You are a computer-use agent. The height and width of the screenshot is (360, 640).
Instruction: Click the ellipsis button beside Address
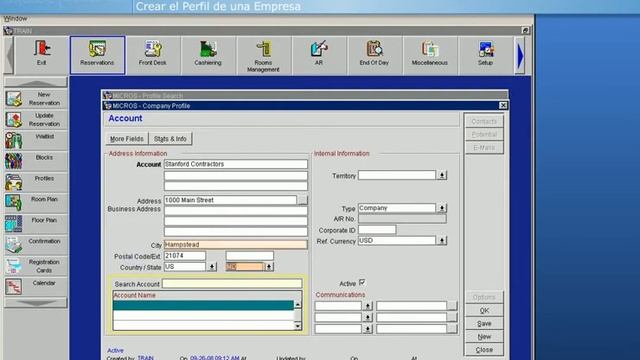[x=302, y=200]
